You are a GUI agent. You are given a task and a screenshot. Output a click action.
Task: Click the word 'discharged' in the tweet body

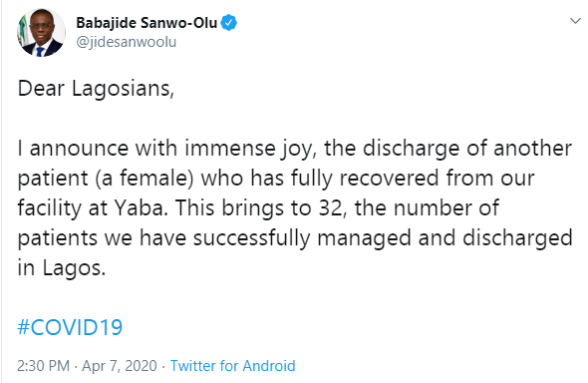pos(517,238)
